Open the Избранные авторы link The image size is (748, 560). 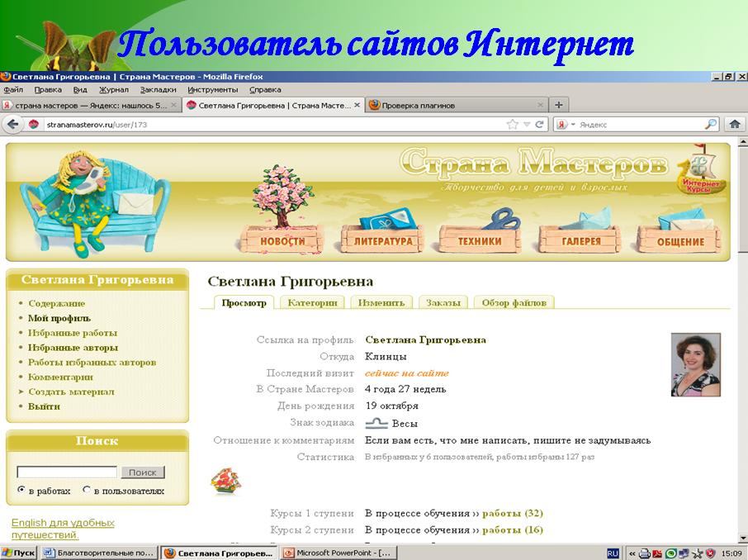(73, 348)
